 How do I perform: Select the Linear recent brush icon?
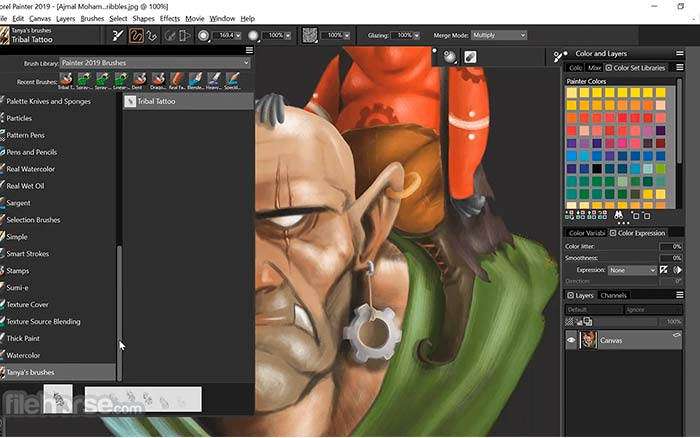click(x=121, y=79)
